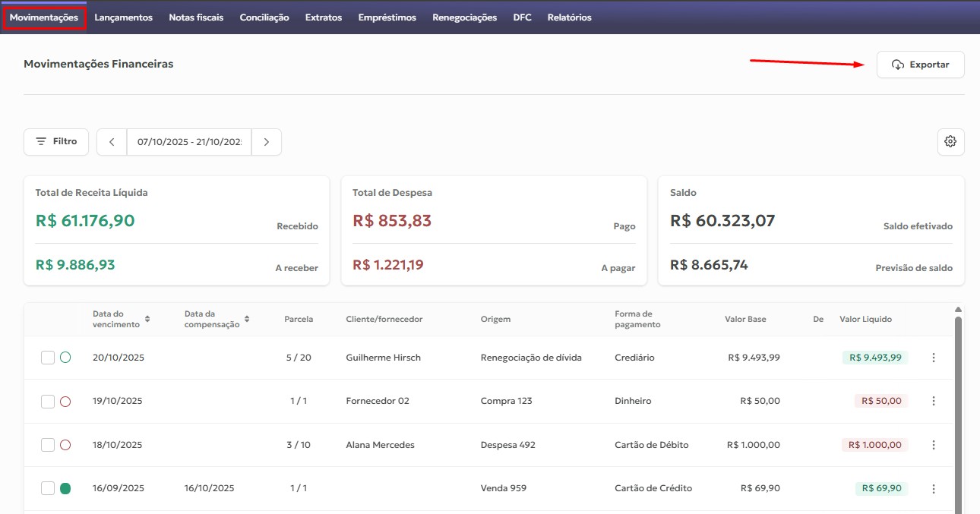Check the Alana Mercedes row checkbox
The image size is (980, 514).
[48, 445]
